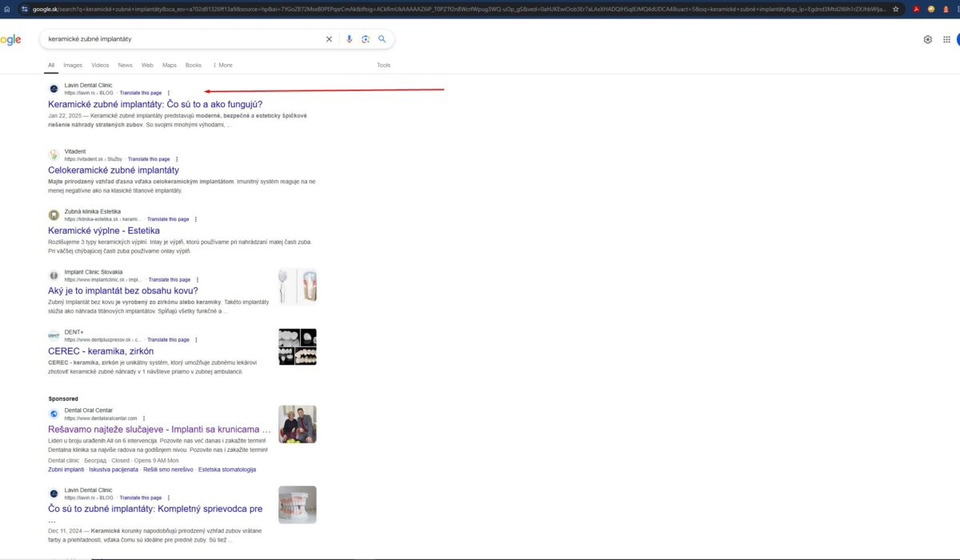The height and width of the screenshot is (560, 960).
Task: Open three-dot menu for Vitadent result
Action: pos(177,159)
